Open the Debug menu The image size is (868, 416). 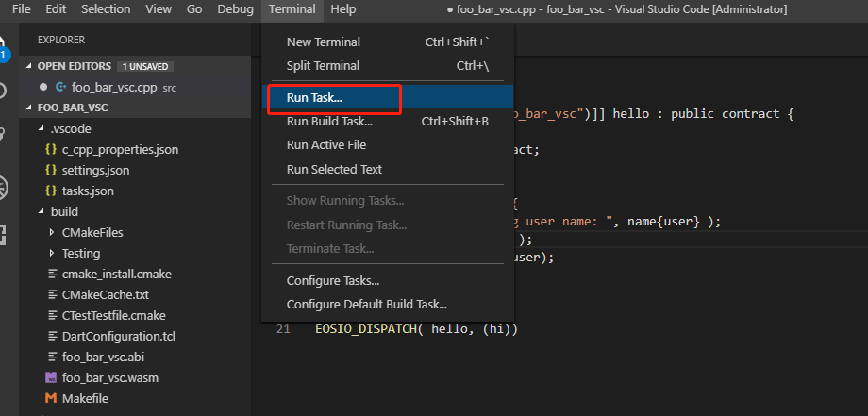point(235,8)
